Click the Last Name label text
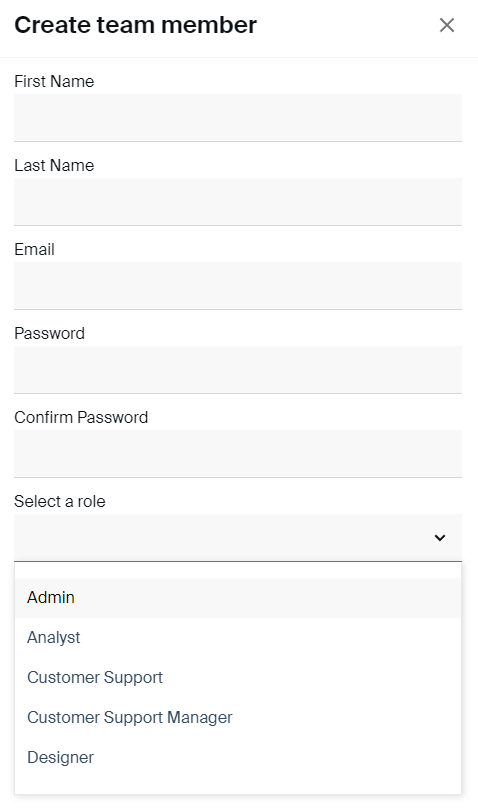Viewport: 478px width, 809px height. tap(54, 166)
